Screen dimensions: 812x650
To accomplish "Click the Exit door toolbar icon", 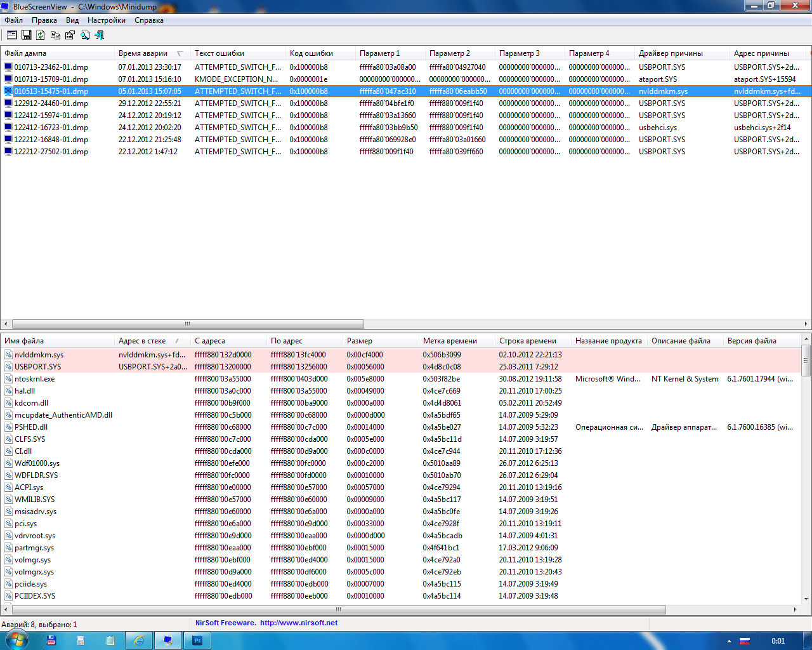I will click(99, 35).
